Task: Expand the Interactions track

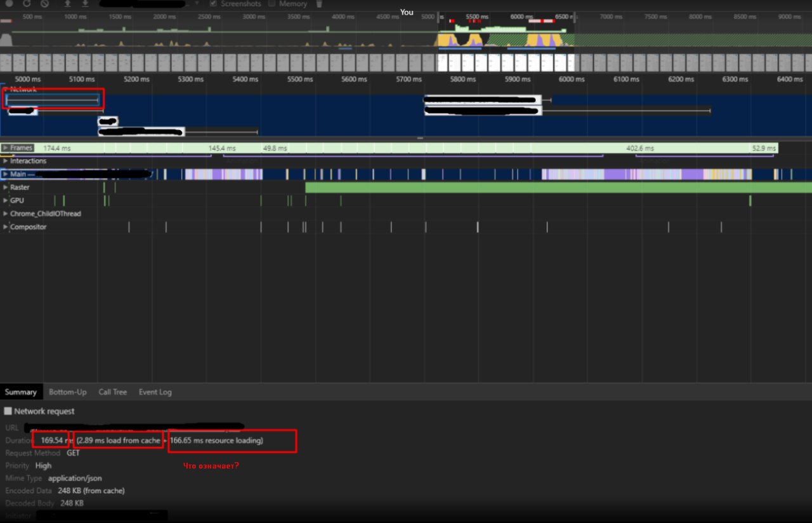Action: click(5, 161)
